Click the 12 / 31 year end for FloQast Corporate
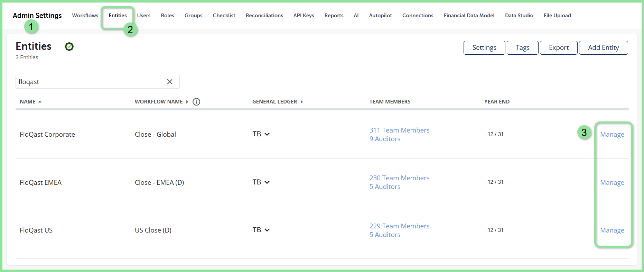Image resolution: width=644 pixels, height=272 pixels. coord(496,134)
